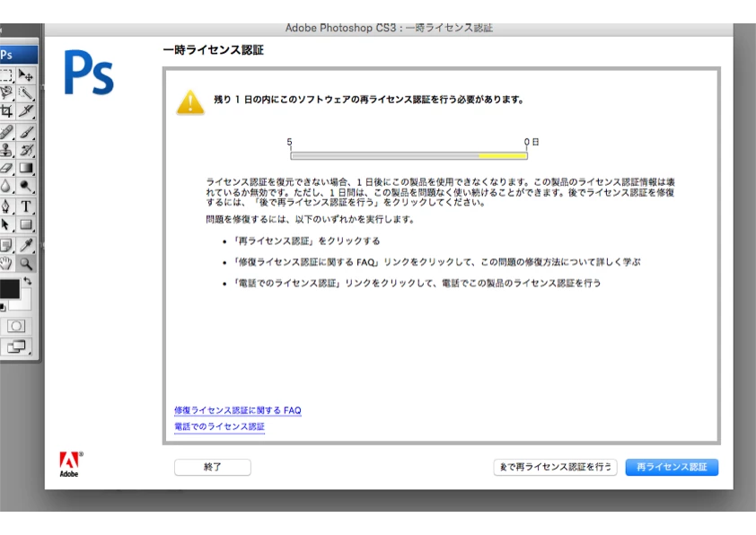Change the screen mode button
This screenshot has height=535, width=756.
[16, 346]
